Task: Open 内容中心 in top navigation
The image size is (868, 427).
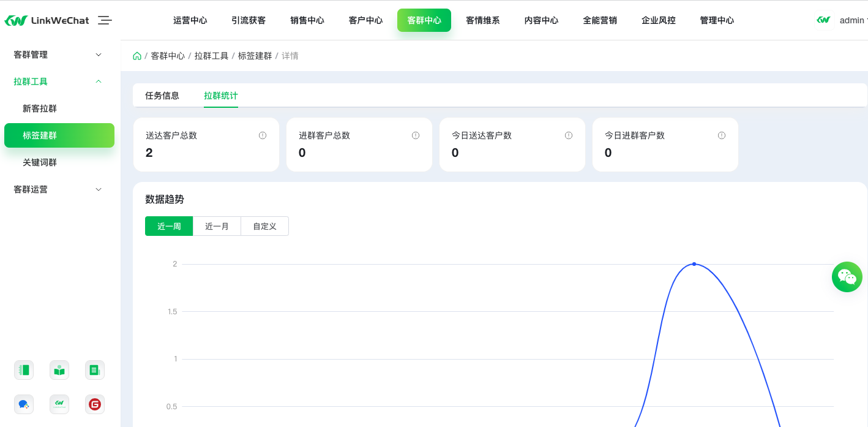Action: coord(541,20)
